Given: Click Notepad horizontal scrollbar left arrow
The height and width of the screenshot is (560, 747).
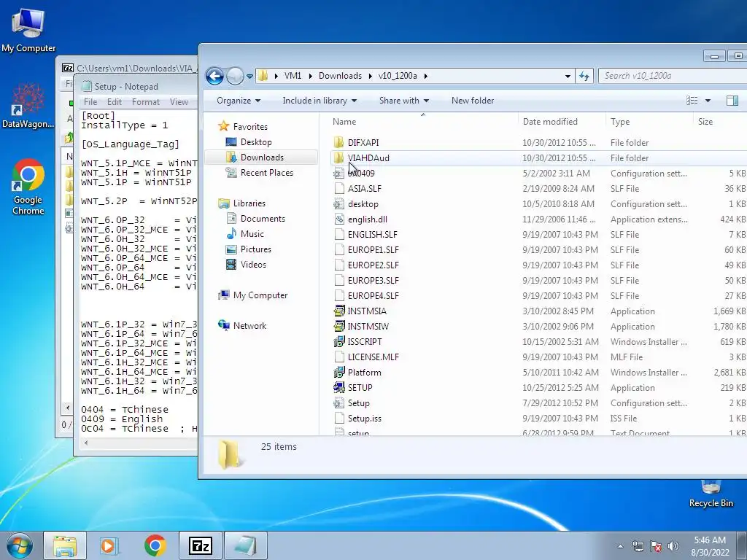Looking at the screenshot, I should [86, 443].
